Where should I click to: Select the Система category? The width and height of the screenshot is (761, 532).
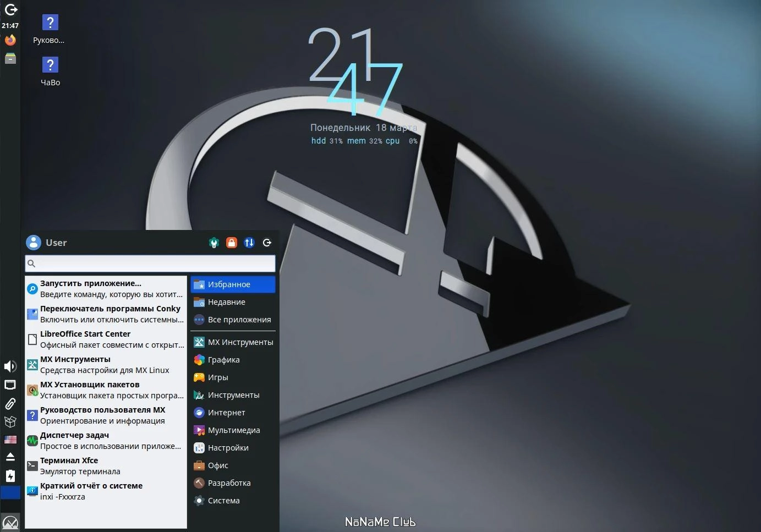(x=233, y=501)
